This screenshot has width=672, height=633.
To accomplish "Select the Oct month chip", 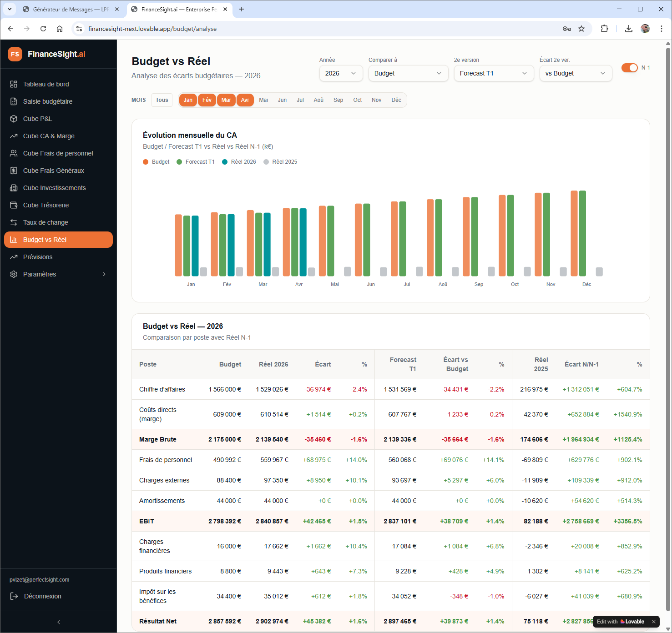I will coord(358,100).
